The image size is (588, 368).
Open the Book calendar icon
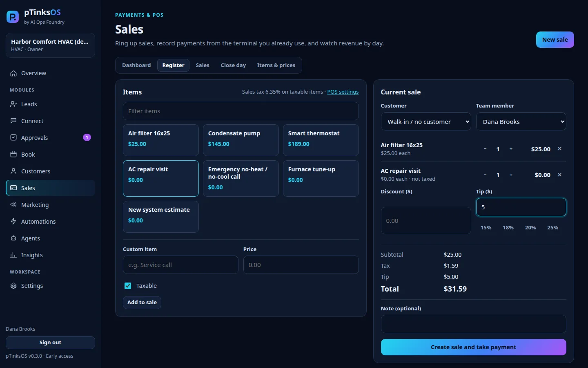[x=13, y=155]
